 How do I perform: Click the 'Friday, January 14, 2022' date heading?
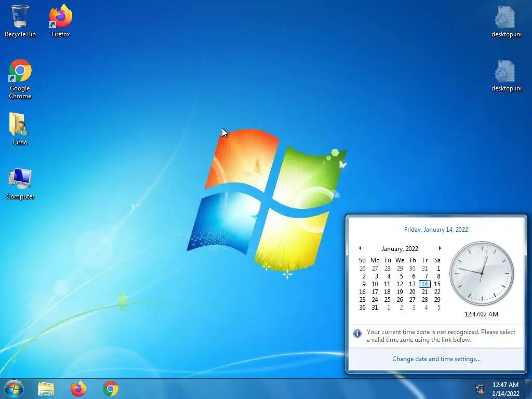pyautogui.click(x=436, y=230)
